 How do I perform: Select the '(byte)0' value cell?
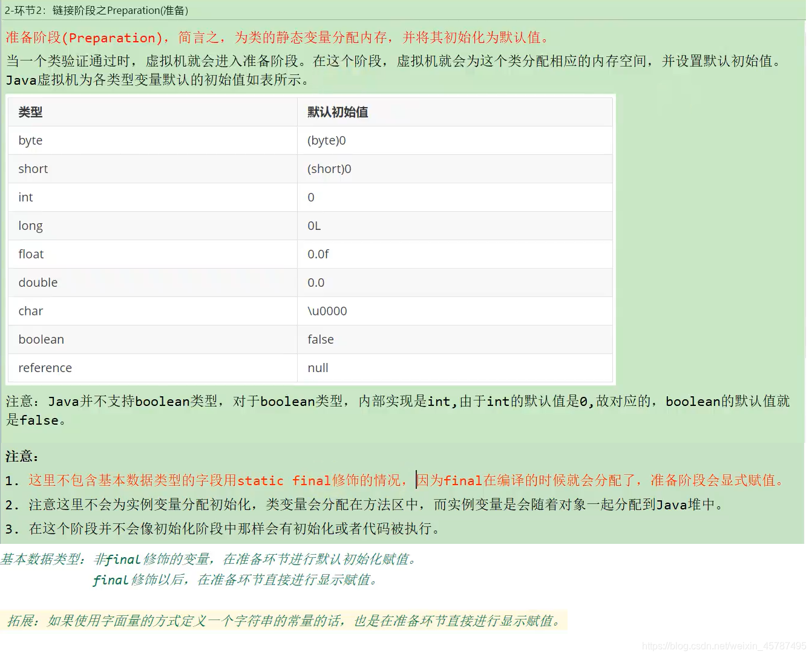[455, 140]
